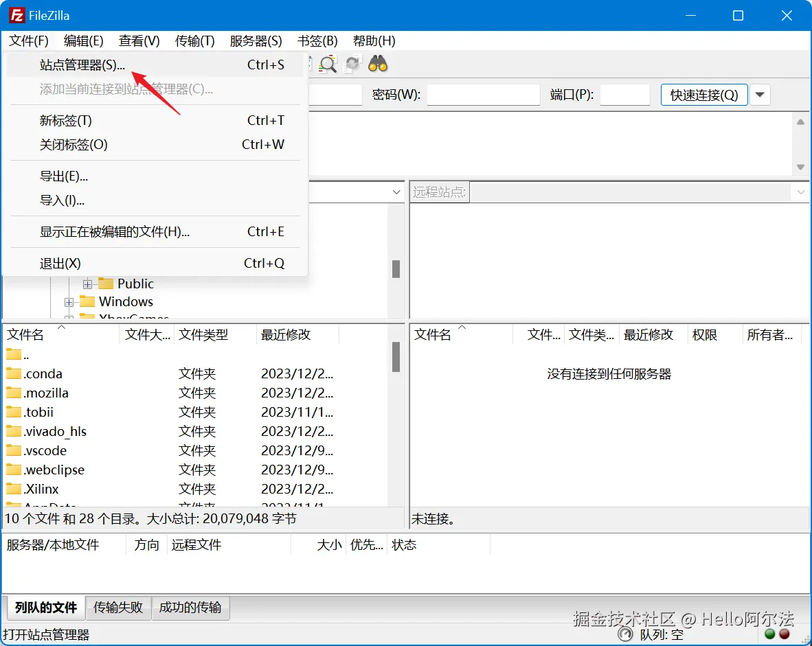The height and width of the screenshot is (646, 812).
Task: Open the local site path dropdown
Action: (x=396, y=192)
